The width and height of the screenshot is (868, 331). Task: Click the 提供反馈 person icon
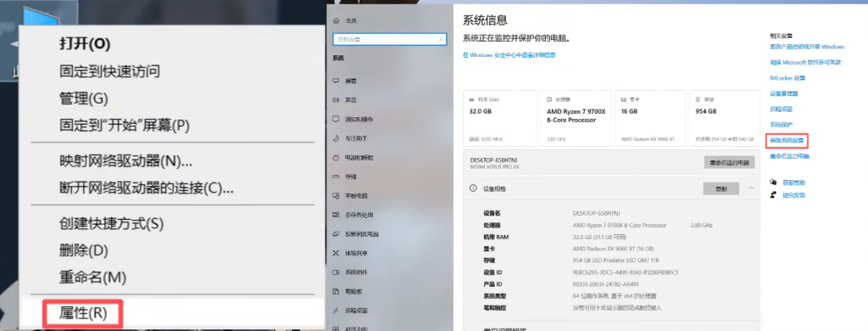[x=773, y=195]
